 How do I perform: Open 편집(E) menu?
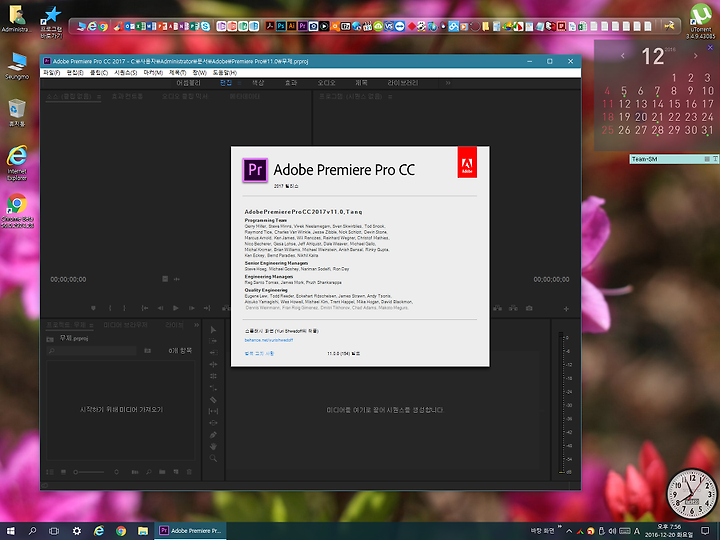(75, 73)
